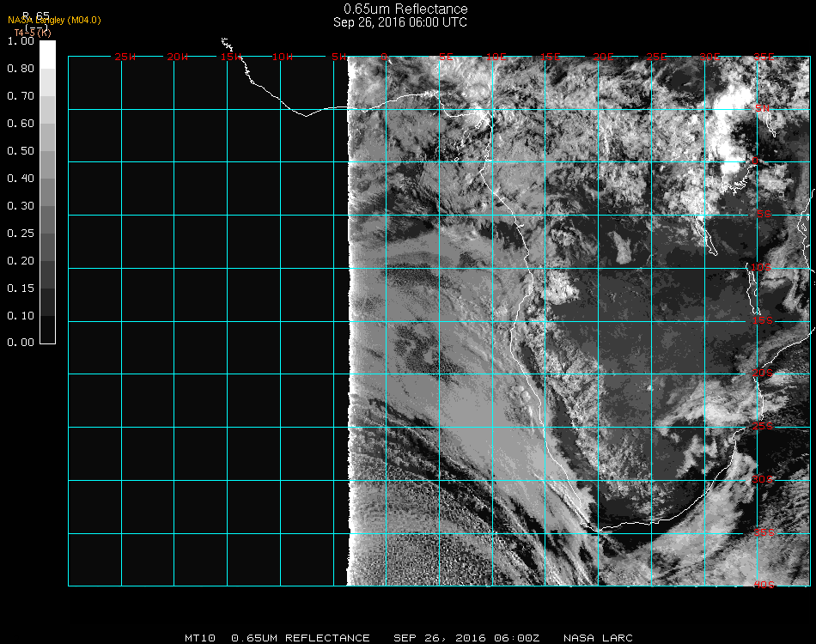Click the 5N latitude label

pyautogui.click(x=763, y=109)
